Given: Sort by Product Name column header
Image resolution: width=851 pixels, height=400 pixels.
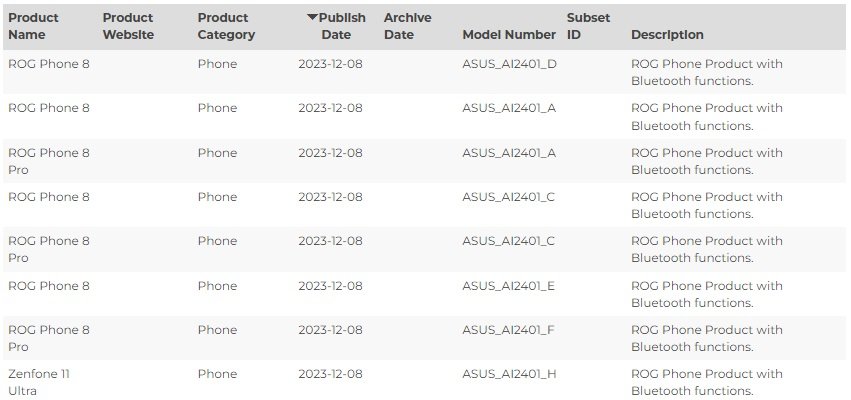Looking at the screenshot, I should point(33,26).
